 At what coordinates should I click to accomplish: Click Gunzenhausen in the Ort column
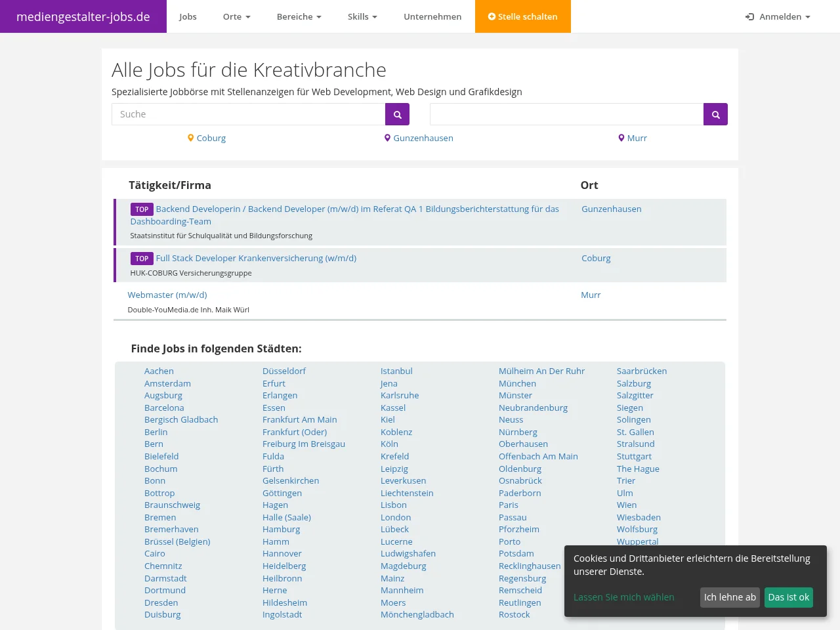click(x=612, y=209)
